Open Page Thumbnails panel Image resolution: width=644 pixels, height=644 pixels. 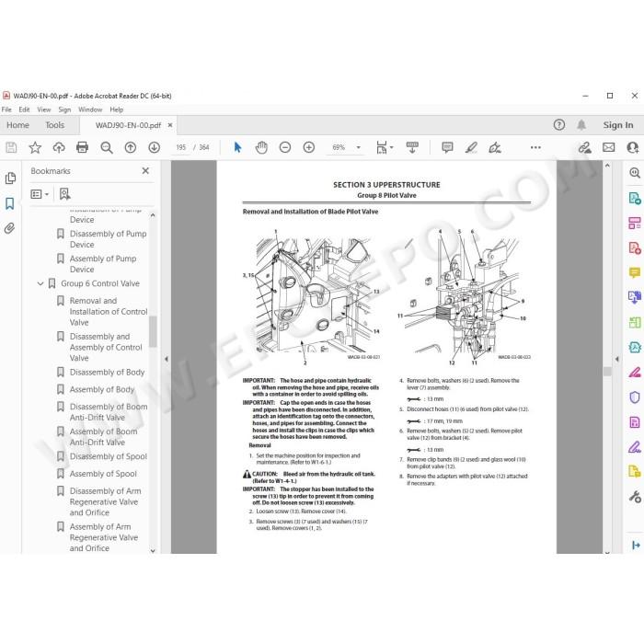[10, 178]
